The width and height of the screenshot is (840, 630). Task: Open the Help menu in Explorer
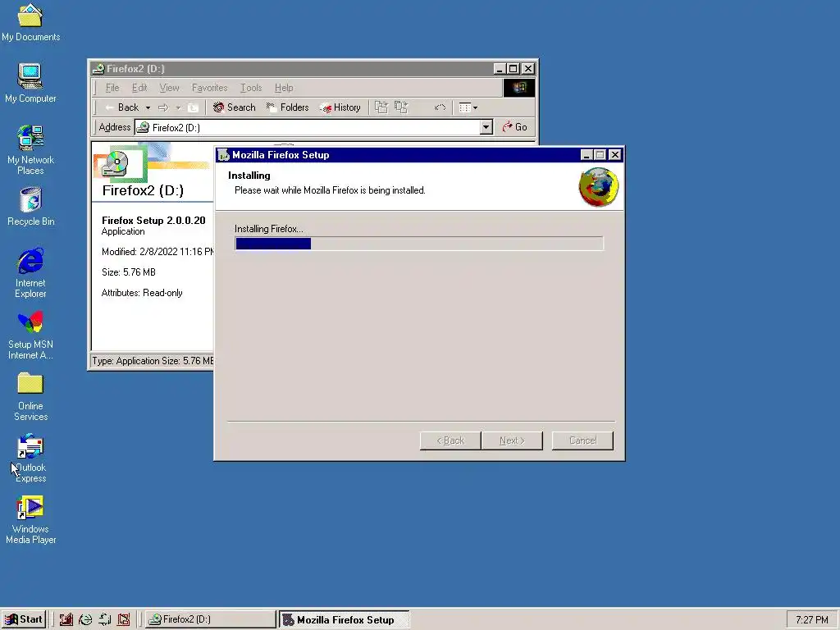tap(283, 88)
